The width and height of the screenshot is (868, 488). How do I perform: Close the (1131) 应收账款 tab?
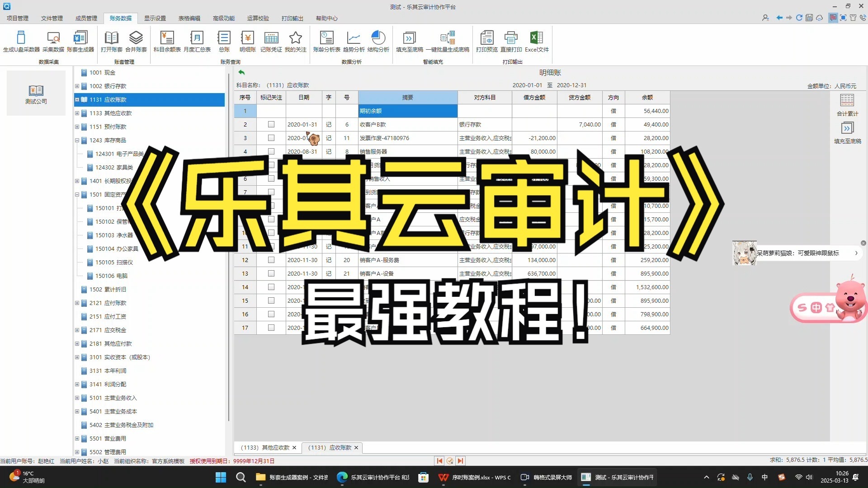tap(356, 448)
